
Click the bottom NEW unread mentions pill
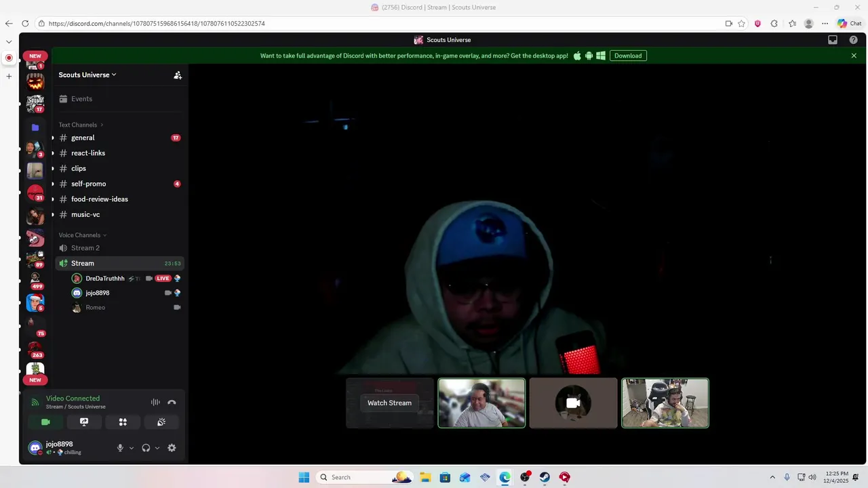coord(35,380)
